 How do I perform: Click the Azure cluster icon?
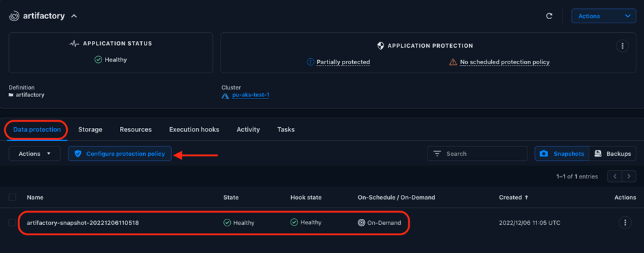pos(225,95)
